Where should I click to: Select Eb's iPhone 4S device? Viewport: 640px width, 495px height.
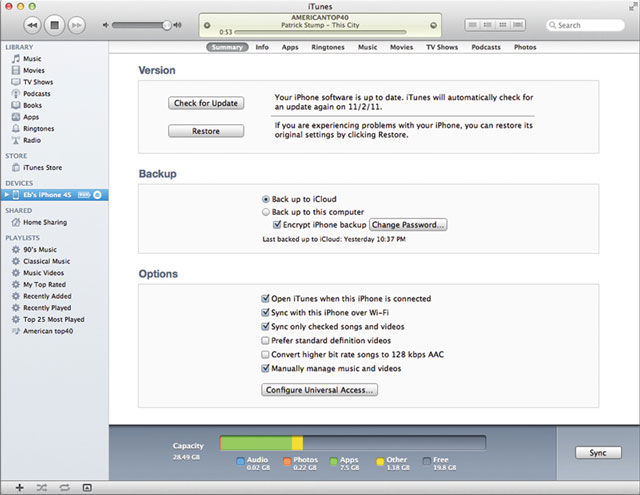pyautogui.click(x=54, y=195)
